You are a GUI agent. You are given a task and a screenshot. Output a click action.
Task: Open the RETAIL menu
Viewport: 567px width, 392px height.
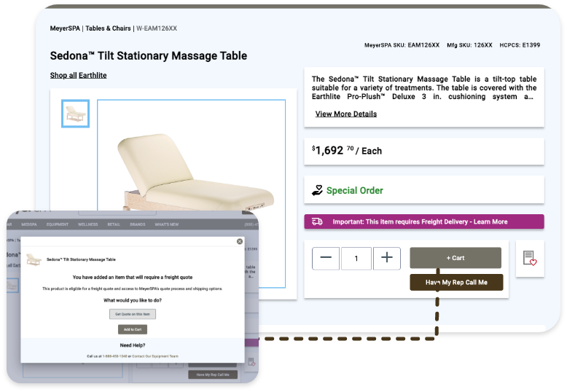(114, 224)
